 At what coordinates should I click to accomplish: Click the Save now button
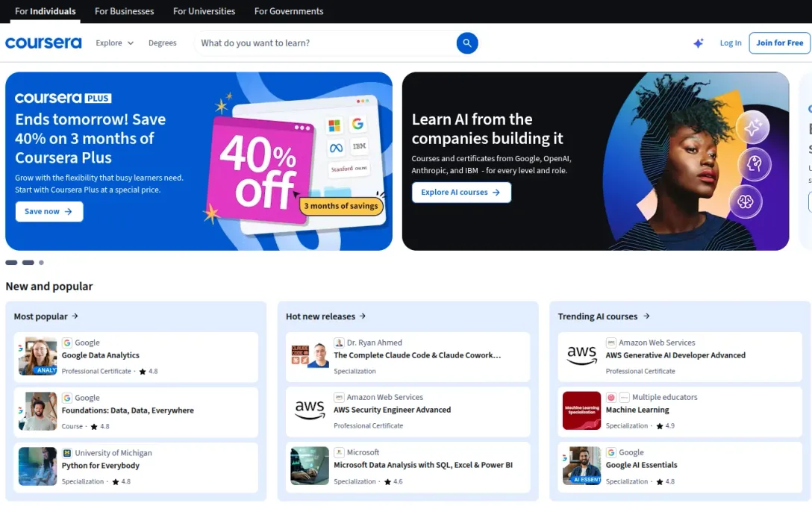pos(49,211)
